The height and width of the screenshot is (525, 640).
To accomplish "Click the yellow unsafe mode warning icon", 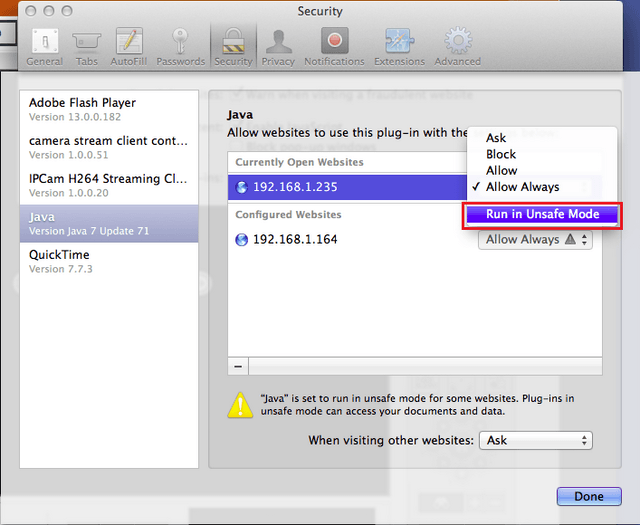I will click(x=240, y=405).
